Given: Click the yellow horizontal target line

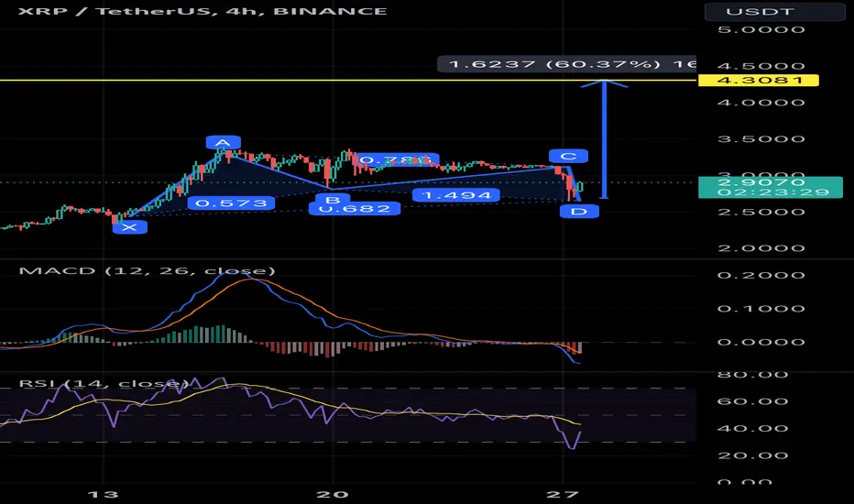Looking at the screenshot, I should 348,80.
